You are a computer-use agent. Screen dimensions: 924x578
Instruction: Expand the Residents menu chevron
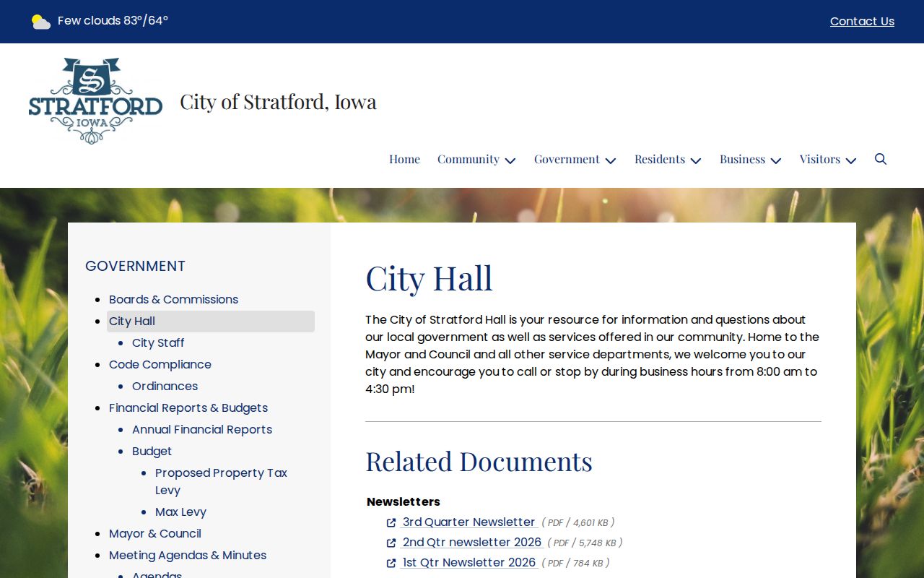696,160
